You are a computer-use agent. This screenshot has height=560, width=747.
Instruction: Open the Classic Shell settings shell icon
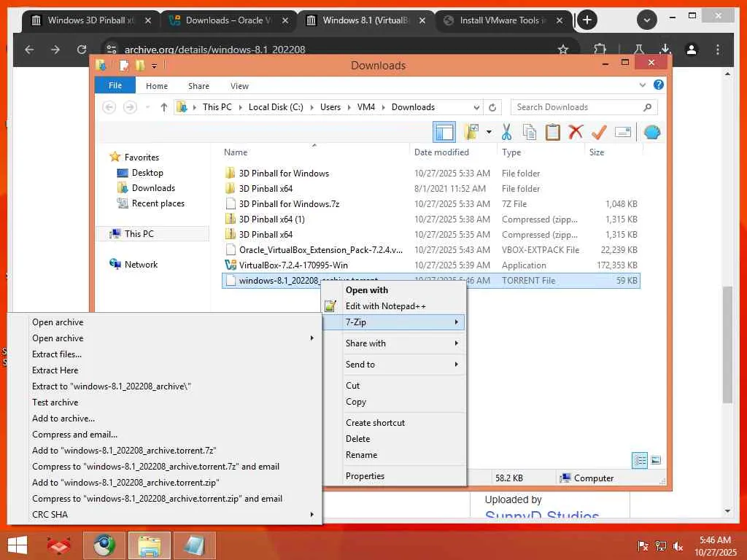coord(651,132)
